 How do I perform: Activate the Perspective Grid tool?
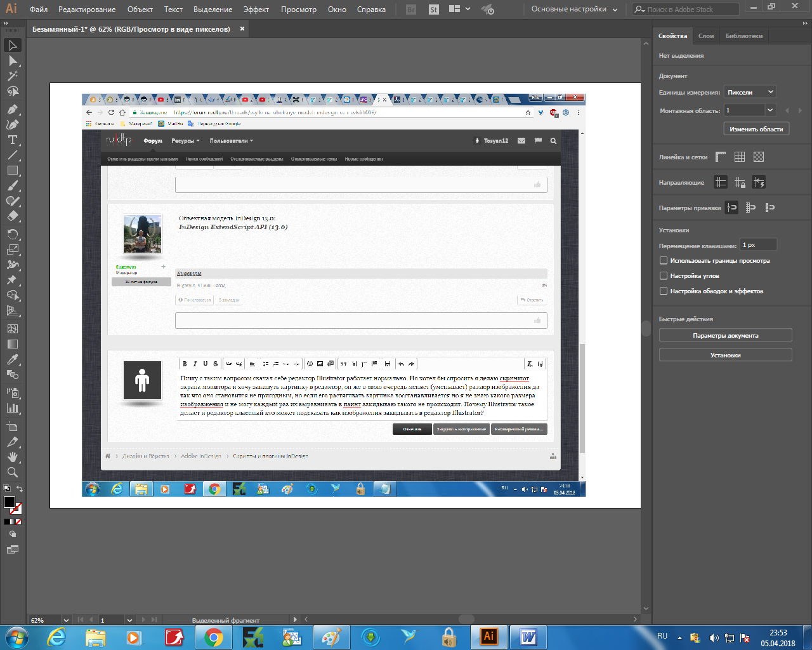[13, 310]
